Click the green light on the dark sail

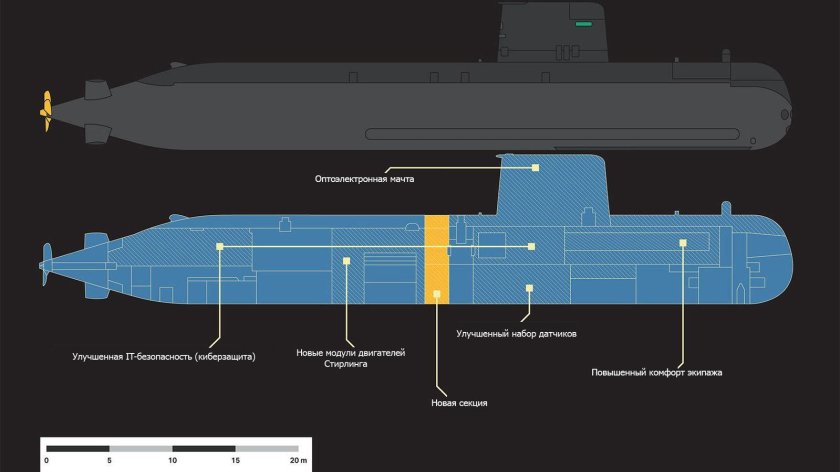[583, 23]
